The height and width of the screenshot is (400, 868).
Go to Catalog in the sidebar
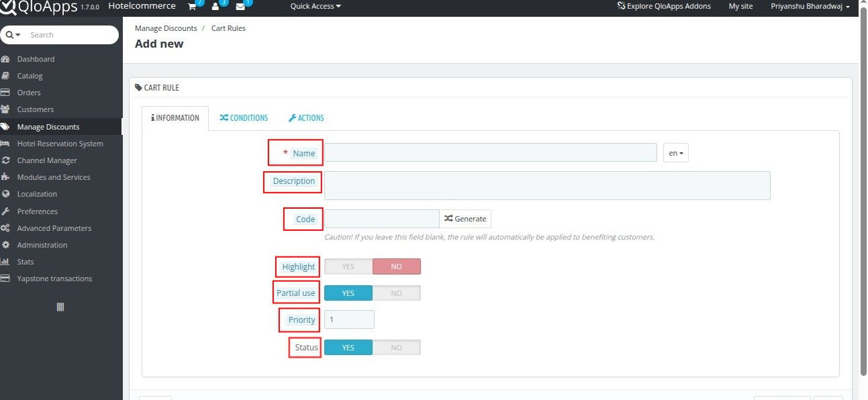click(x=30, y=76)
